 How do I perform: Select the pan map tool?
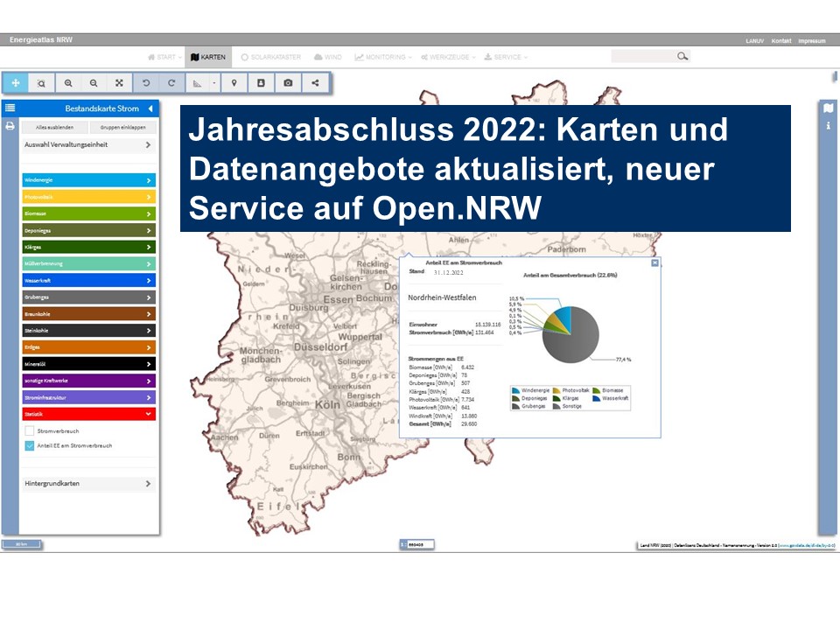pos(16,83)
